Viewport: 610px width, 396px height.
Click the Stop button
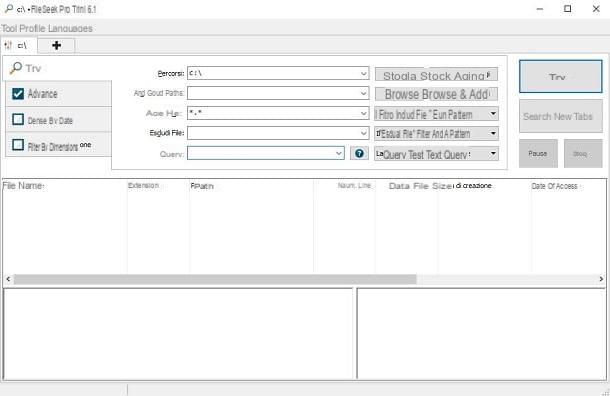pos(583,154)
